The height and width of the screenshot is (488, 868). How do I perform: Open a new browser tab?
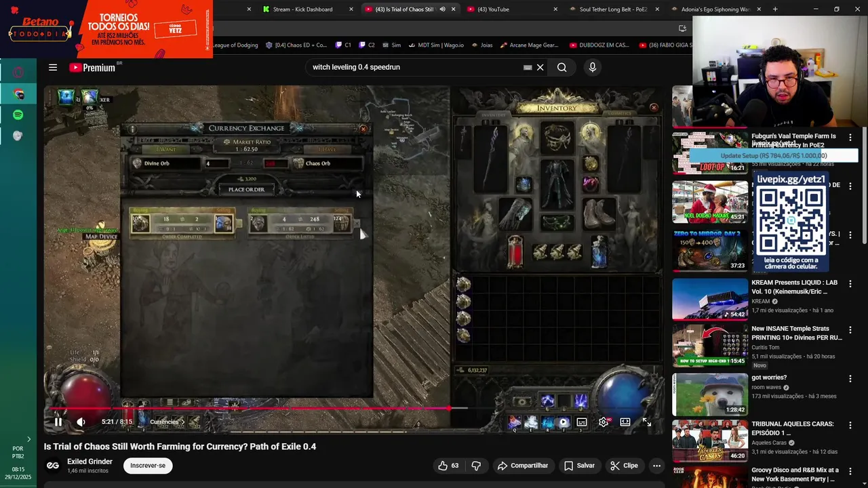[775, 9]
